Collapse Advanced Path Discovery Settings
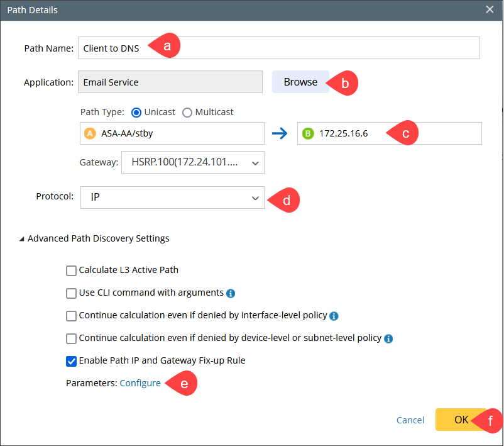The height and width of the screenshot is (446, 504). pos(23,239)
